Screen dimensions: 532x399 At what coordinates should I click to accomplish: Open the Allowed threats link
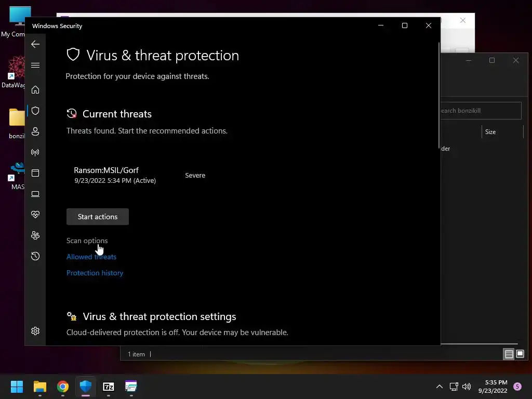91,257
